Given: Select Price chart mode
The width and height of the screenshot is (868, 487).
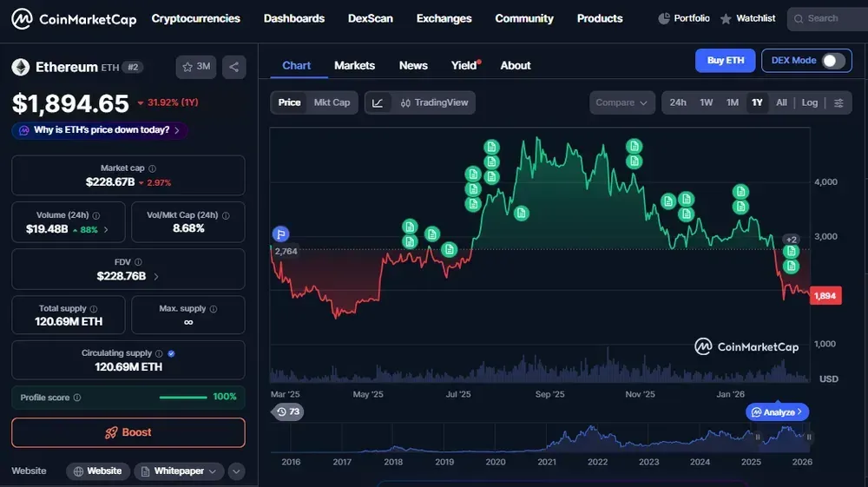Looking at the screenshot, I should 289,103.
